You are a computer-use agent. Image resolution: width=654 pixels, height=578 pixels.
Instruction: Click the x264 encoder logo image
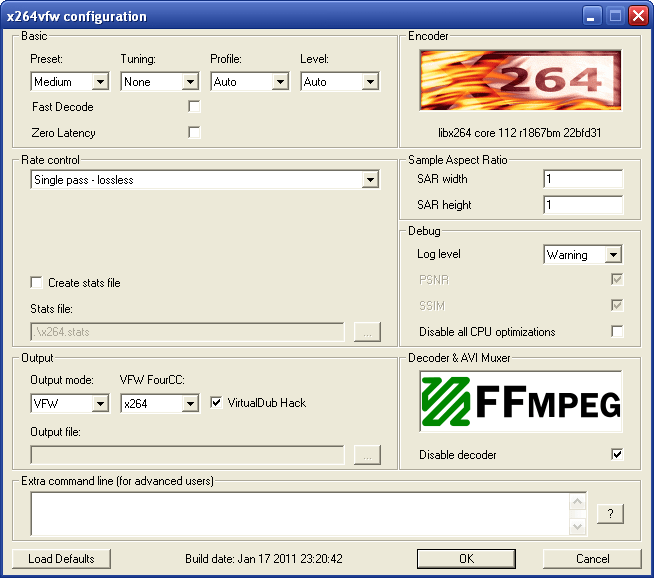[x=520, y=80]
